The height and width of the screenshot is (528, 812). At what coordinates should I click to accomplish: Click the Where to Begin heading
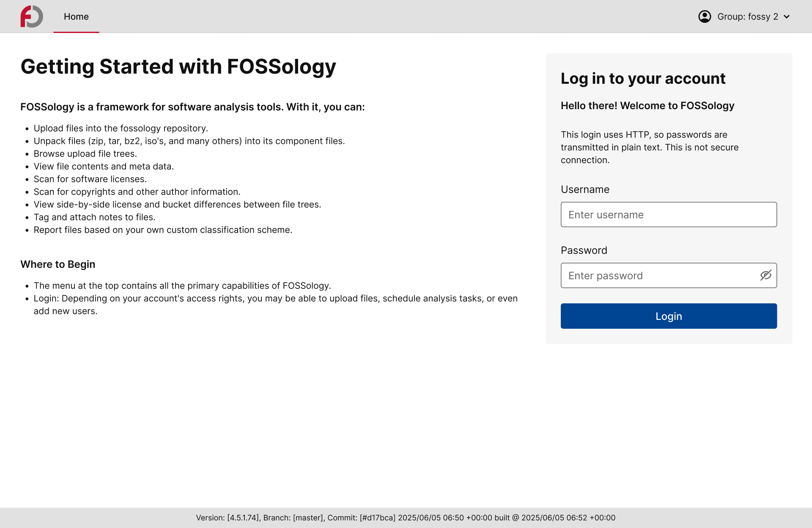click(x=58, y=264)
